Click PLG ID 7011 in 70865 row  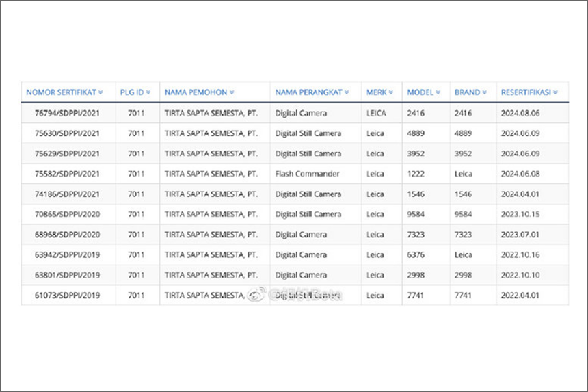point(136,214)
